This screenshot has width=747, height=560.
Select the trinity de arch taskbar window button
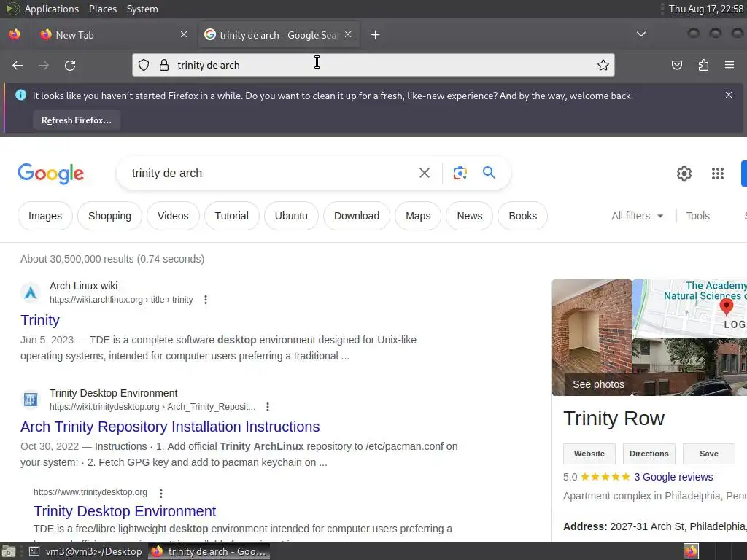pyautogui.click(x=209, y=551)
